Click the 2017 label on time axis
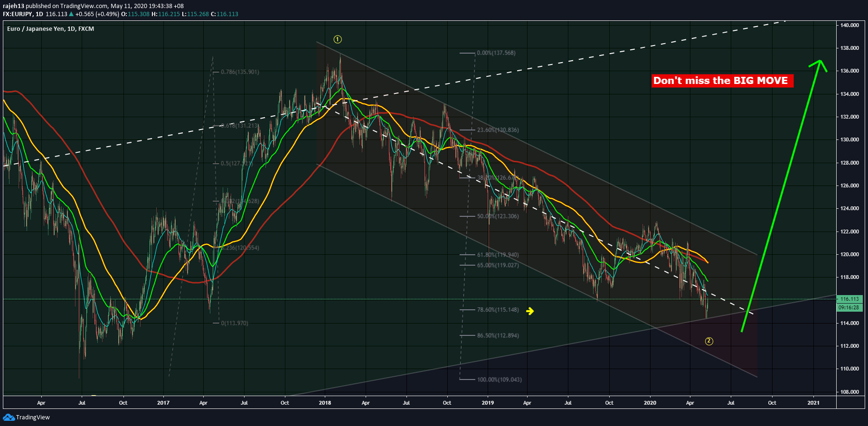Screen dimensions: 868x426 click(163, 403)
